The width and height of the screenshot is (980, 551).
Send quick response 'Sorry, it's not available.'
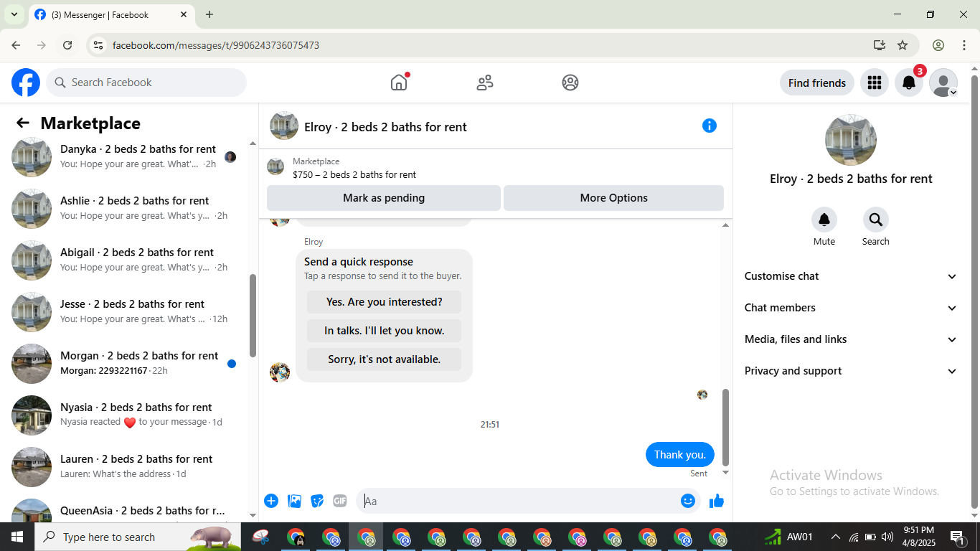[384, 359]
